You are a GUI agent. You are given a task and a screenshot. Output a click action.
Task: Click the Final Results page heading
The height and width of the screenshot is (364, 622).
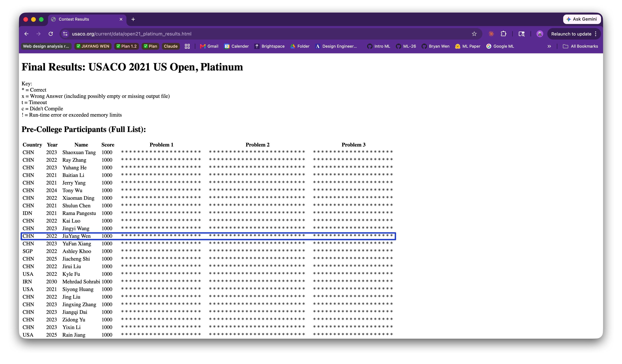pos(132,67)
